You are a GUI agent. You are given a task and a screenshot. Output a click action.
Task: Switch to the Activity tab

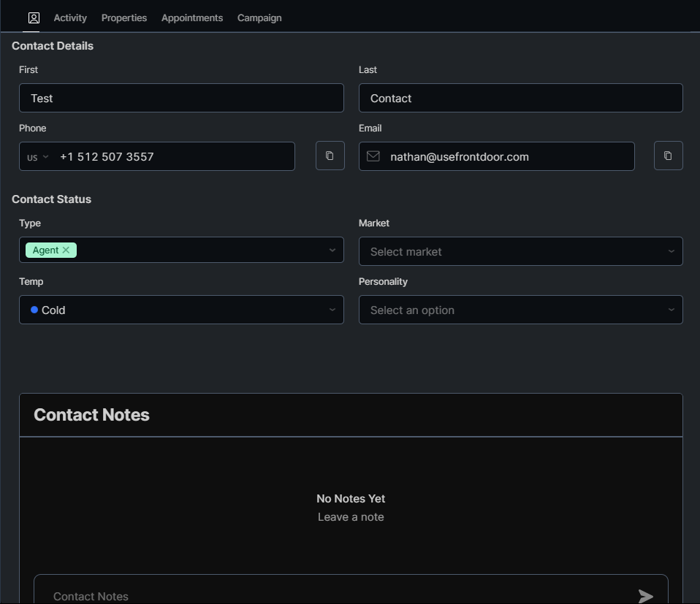[x=70, y=18]
